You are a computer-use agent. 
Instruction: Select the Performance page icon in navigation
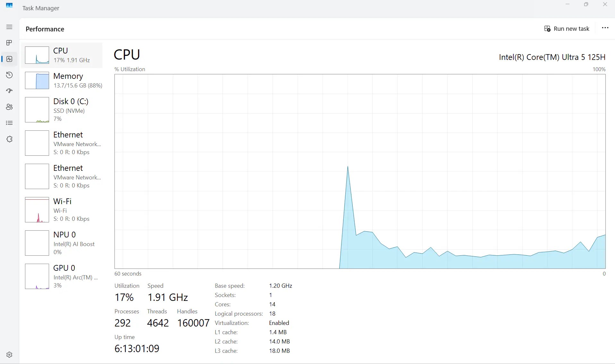point(9,59)
